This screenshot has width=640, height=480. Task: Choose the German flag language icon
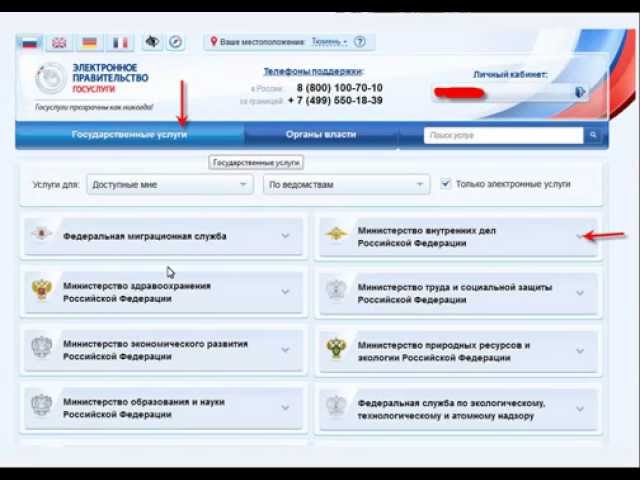[x=90, y=42]
